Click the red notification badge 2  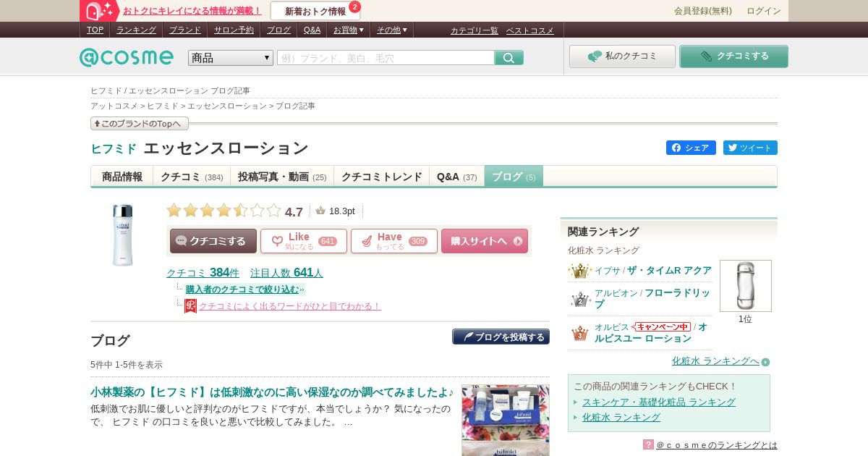pyautogui.click(x=354, y=7)
